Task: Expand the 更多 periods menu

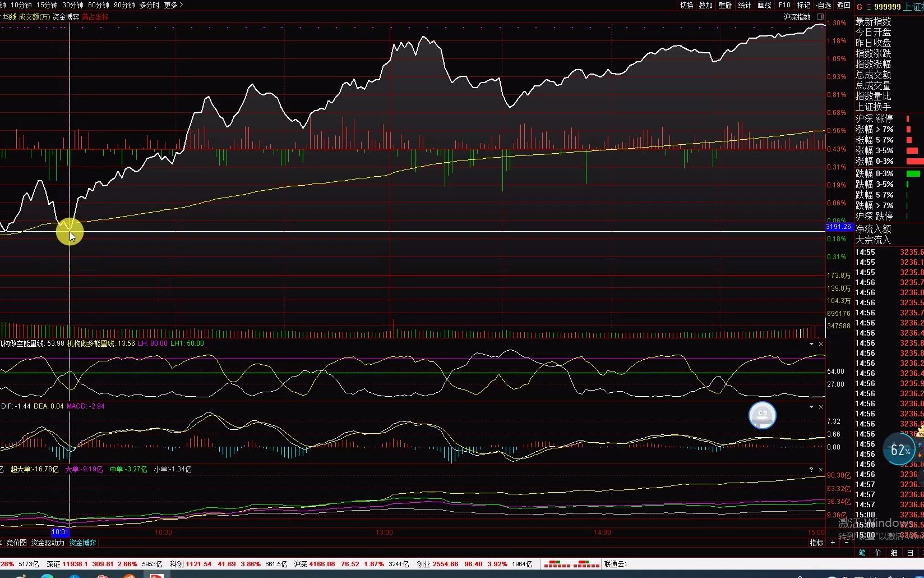Action: tap(173, 5)
